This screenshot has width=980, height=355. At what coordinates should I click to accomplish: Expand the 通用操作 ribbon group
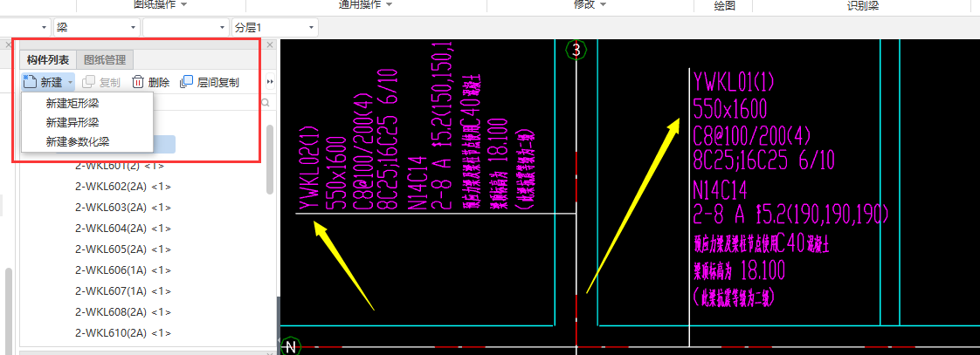pos(366,5)
